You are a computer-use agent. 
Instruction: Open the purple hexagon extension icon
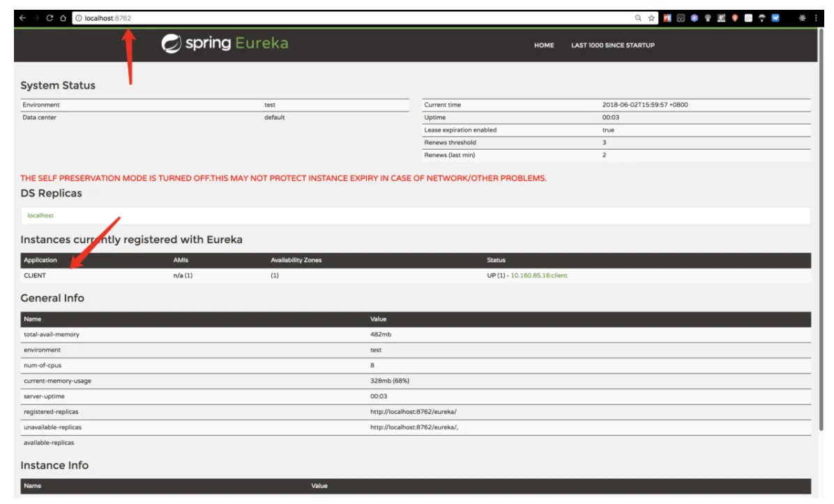pos(694,18)
